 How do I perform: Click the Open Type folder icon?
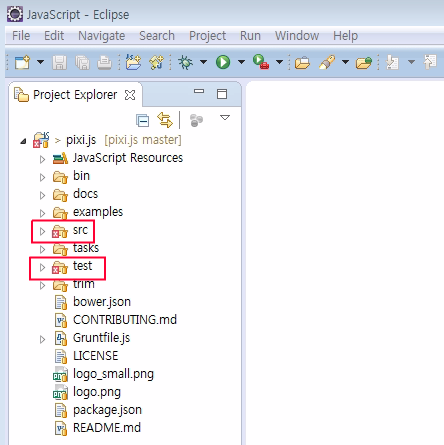point(302,62)
